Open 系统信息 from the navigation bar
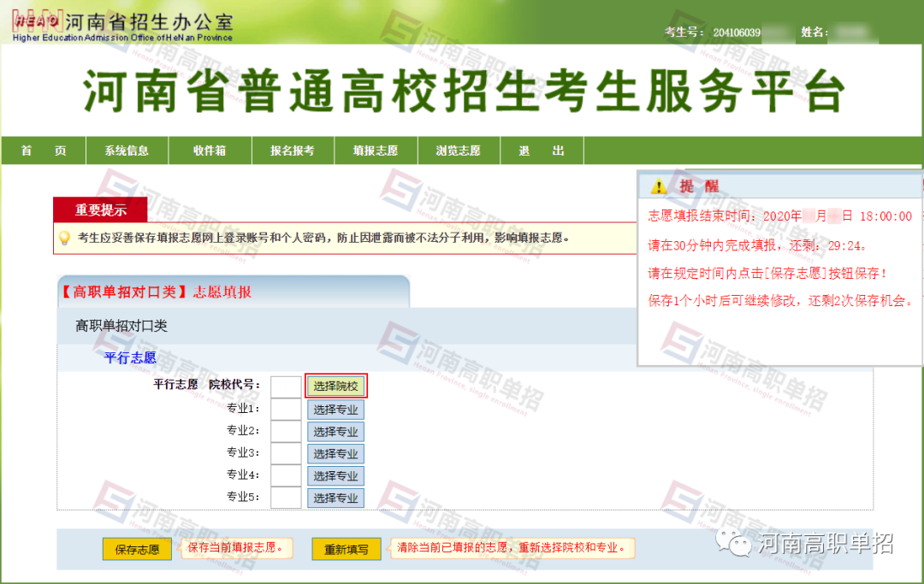Image resolution: width=924 pixels, height=584 pixels. point(126,150)
